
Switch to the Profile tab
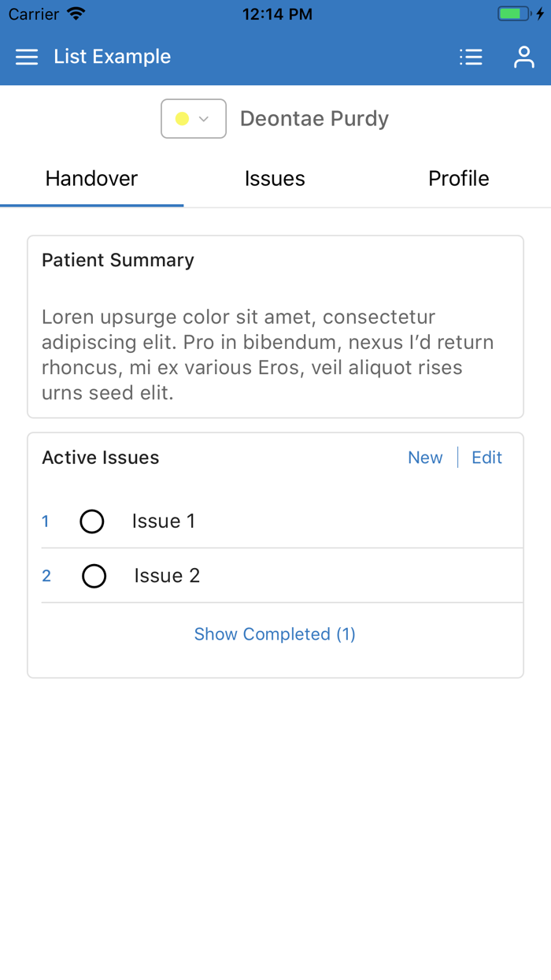tap(458, 179)
